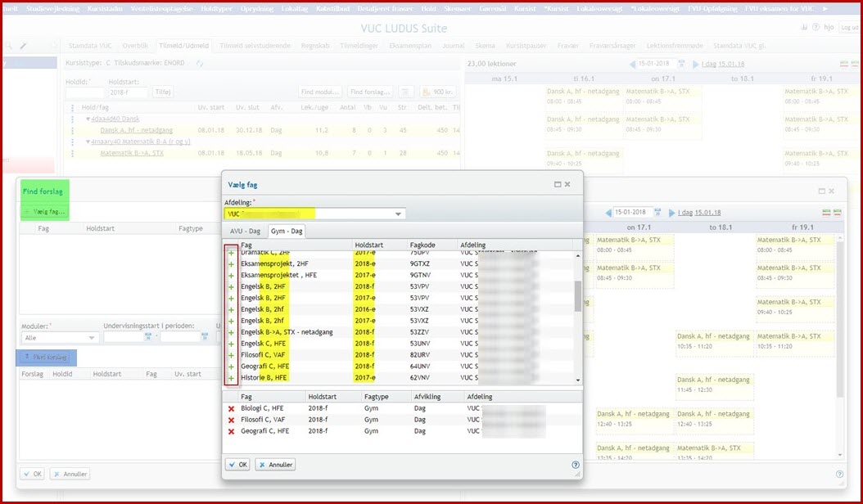
Task: Open Afdeling dropdown in Vælg fag dialog
Action: tap(398, 214)
